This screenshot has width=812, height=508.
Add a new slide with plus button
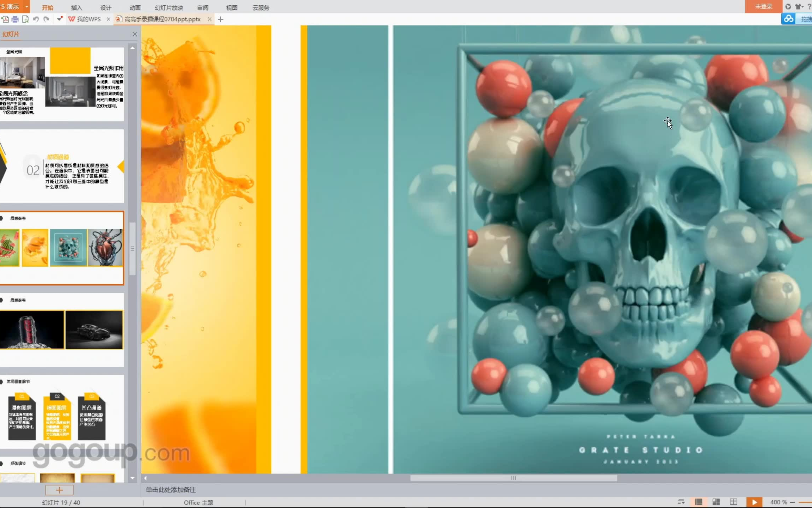(59, 490)
